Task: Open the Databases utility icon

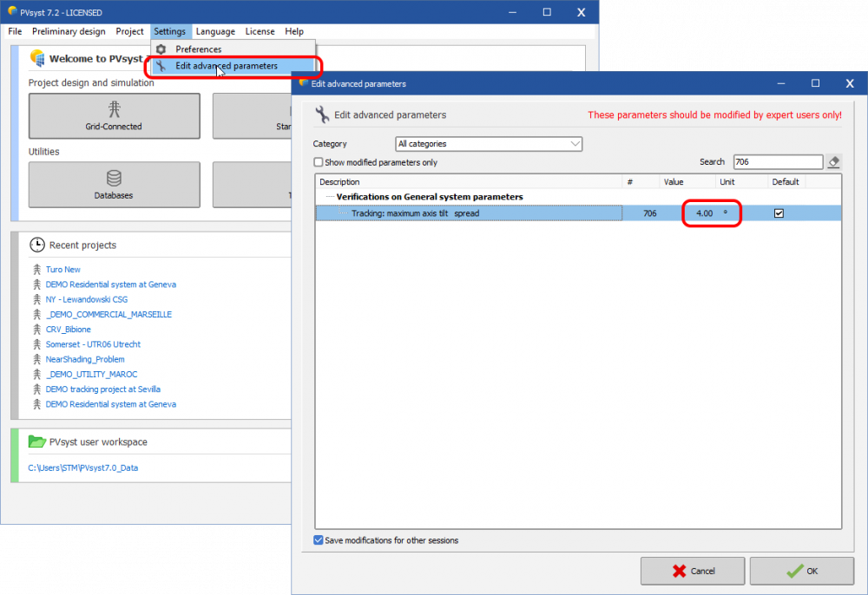Action: point(114,178)
